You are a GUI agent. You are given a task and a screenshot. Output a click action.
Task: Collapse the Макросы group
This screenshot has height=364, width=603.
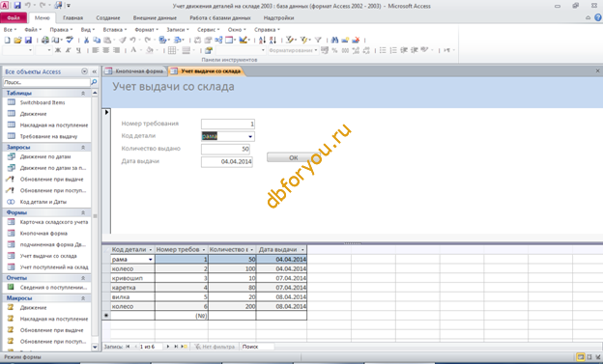click(83, 298)
